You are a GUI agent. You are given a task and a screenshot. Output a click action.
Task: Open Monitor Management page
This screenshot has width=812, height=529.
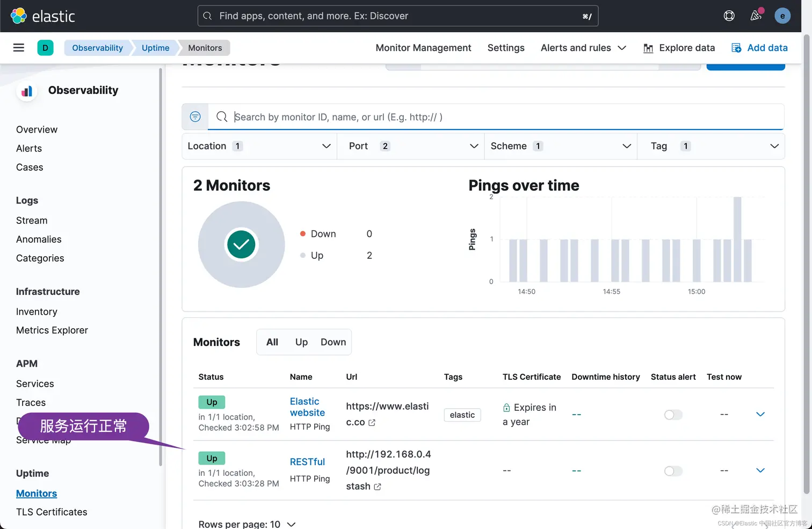click(423, 48)
